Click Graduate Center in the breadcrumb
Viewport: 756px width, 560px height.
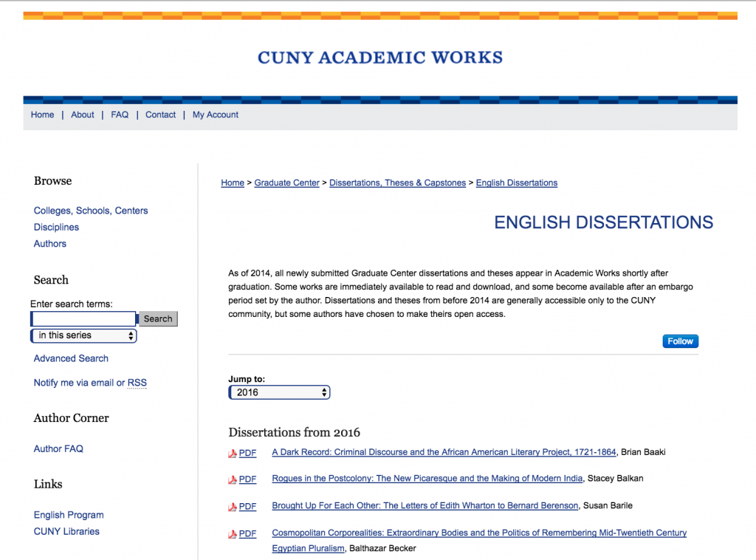(x=287, y=182)
